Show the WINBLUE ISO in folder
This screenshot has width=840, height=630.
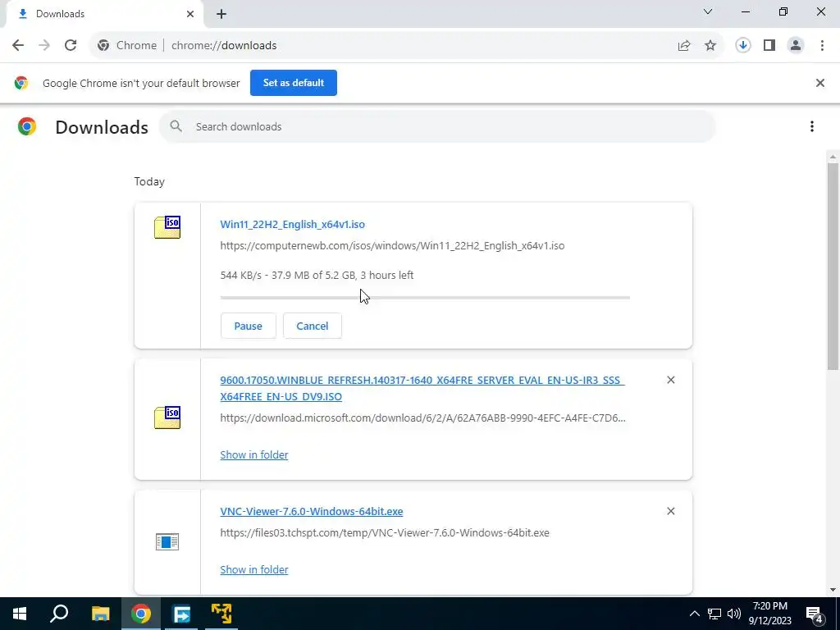point(254,454)
